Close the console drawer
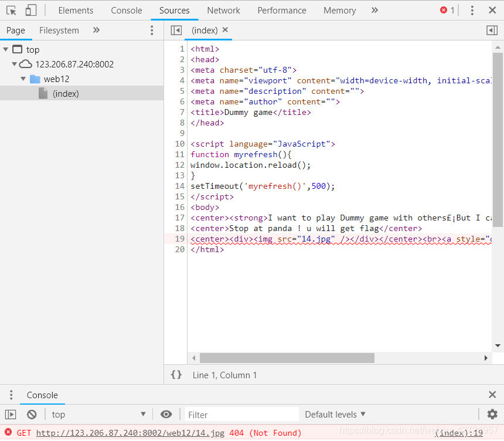 492,395
